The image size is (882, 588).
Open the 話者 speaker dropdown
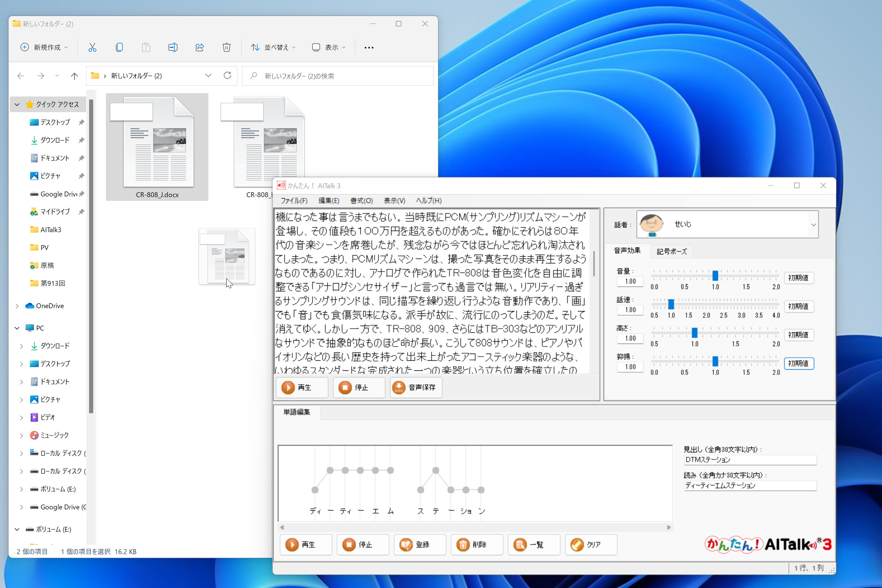pyautogui.click(x=727, y=224)
